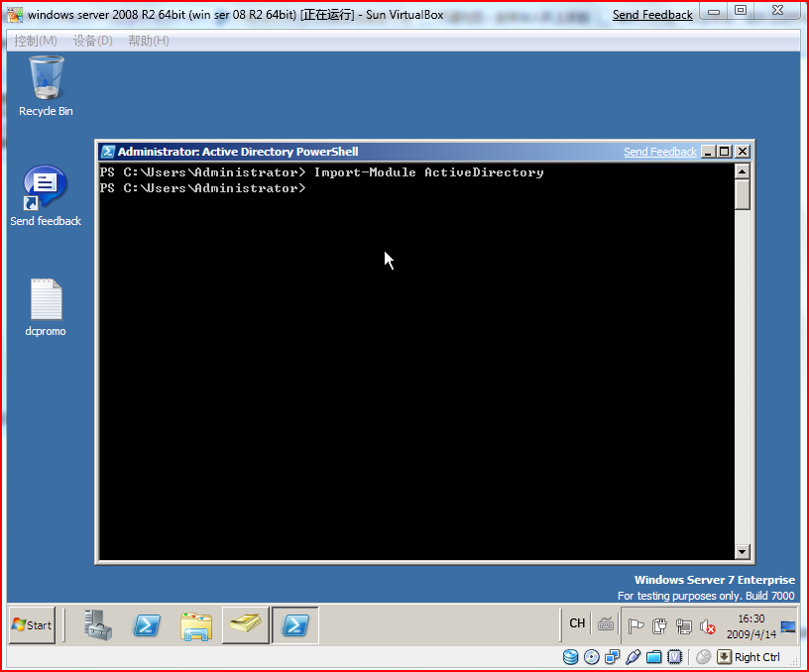
Task: Click VirtualBox mouse integration status icon
Action: [703, 656]
